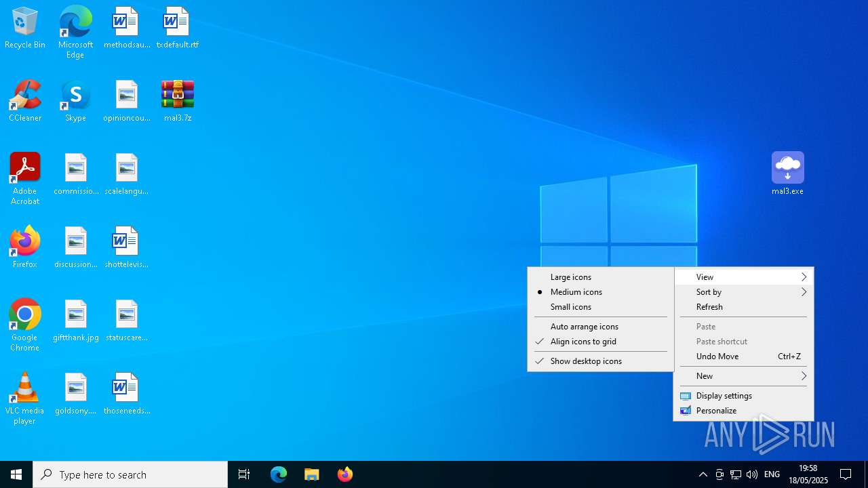Image resolution: width=868 pixels, height=488 pixels.
Task: Select the discussion... image file icon
Action: point(75,248)
